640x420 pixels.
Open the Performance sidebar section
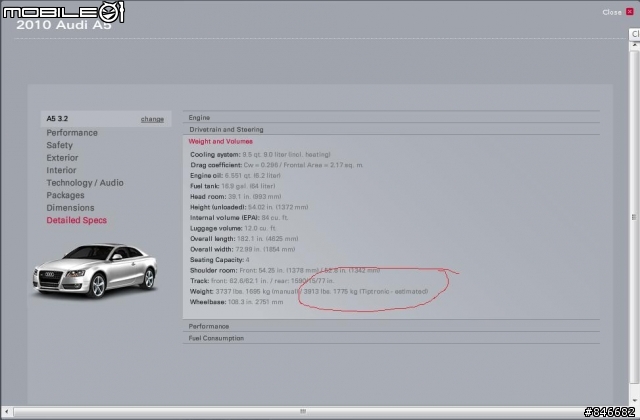pyautogui.click(x=72, y=133)
